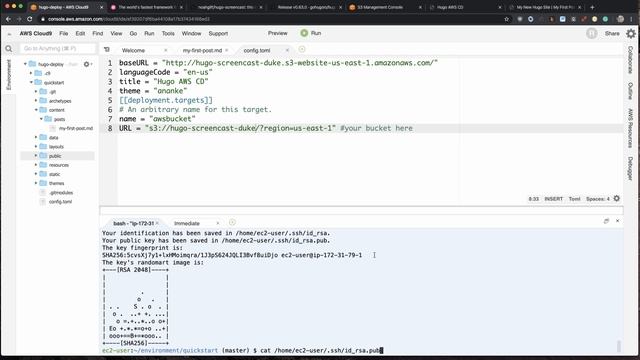This screenshot has width=640, height=360.
Task: Select the resources folder
Action: coord(58,165)
